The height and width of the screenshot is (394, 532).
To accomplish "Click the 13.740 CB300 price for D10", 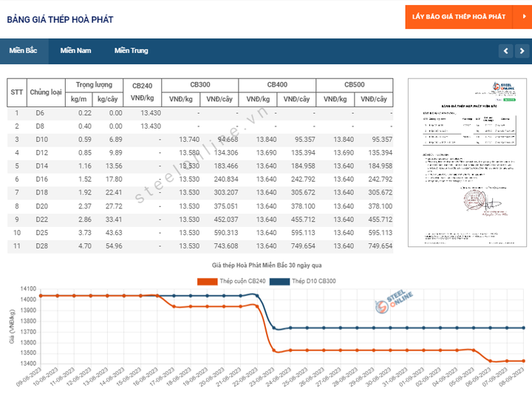I will pyautogui.click(x=189, y=140).
